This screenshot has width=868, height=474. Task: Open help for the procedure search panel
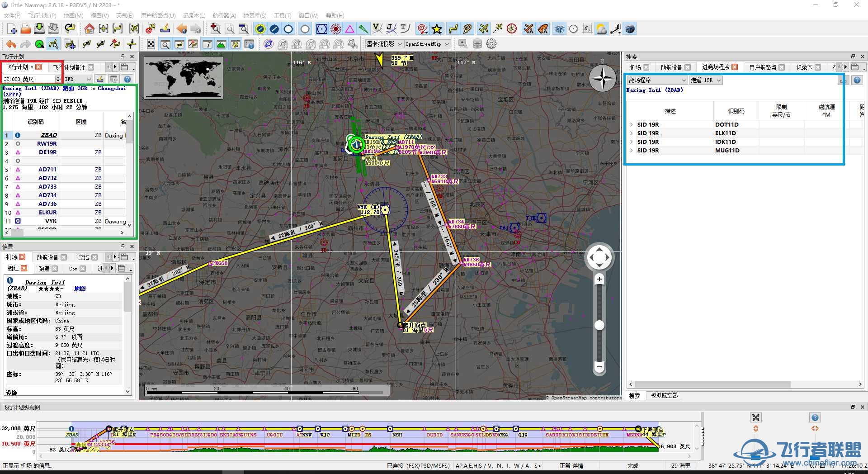(x=857, y=80)
